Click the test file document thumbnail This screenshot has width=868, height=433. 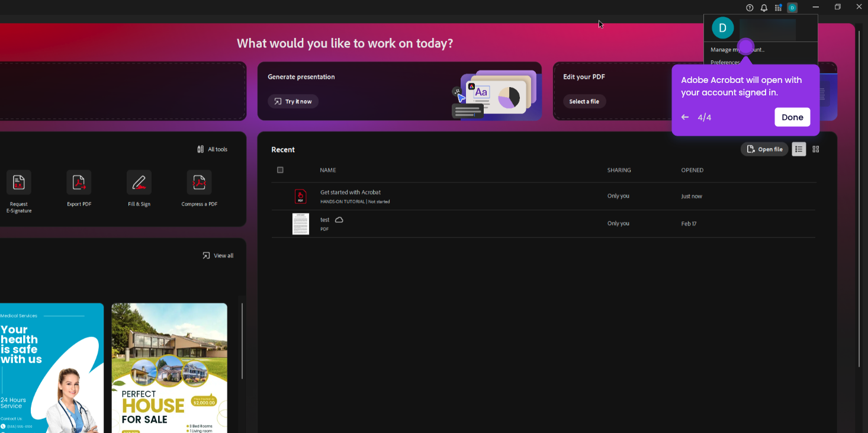tap(301, 224)
